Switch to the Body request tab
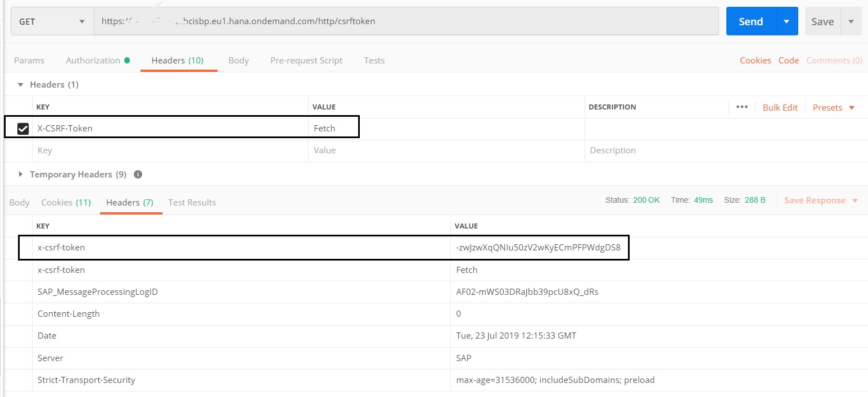Viewport: 868px width, 397px height. tap(238, 60)
